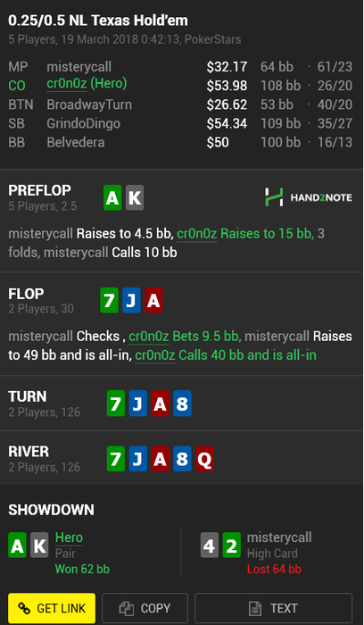The width and height of the screenshot is (364, 625).
Task: Click the blue Jack card on the flop
Action: [x=131, y=300]
